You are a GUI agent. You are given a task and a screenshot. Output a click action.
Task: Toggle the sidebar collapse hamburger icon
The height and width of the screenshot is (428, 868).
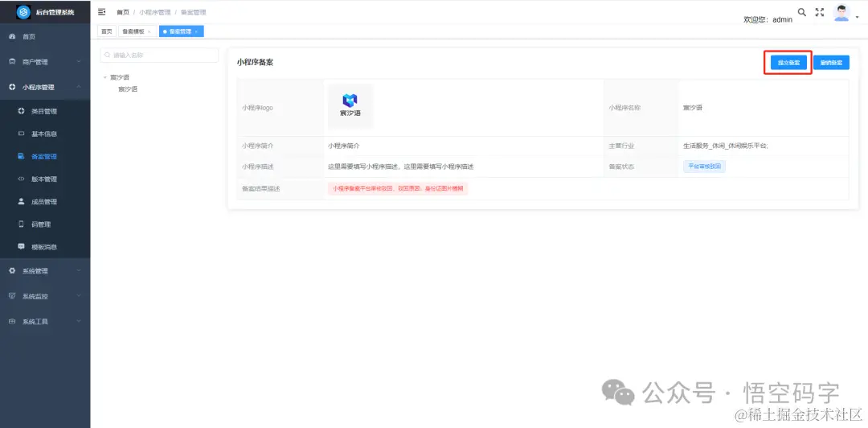click(101, 11)
